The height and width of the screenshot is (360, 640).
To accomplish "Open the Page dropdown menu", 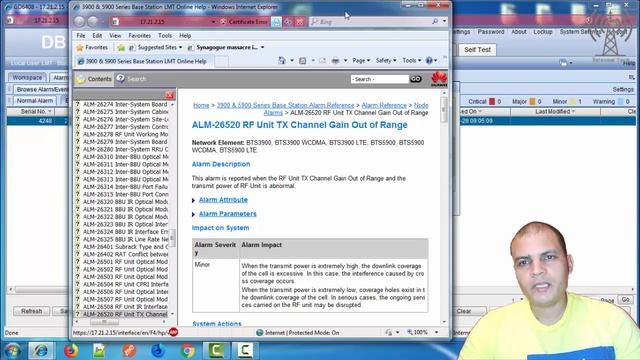I will (x=361, y=60).
